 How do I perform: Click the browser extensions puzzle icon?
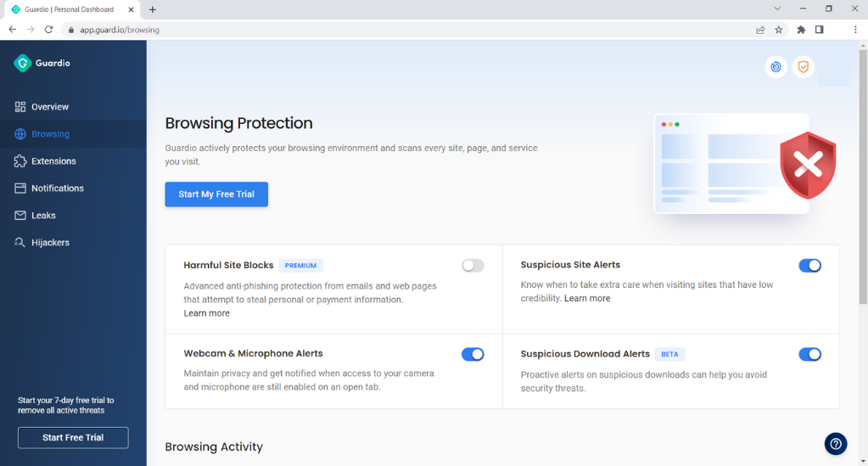pyautogui.click(x=801, y=30)
